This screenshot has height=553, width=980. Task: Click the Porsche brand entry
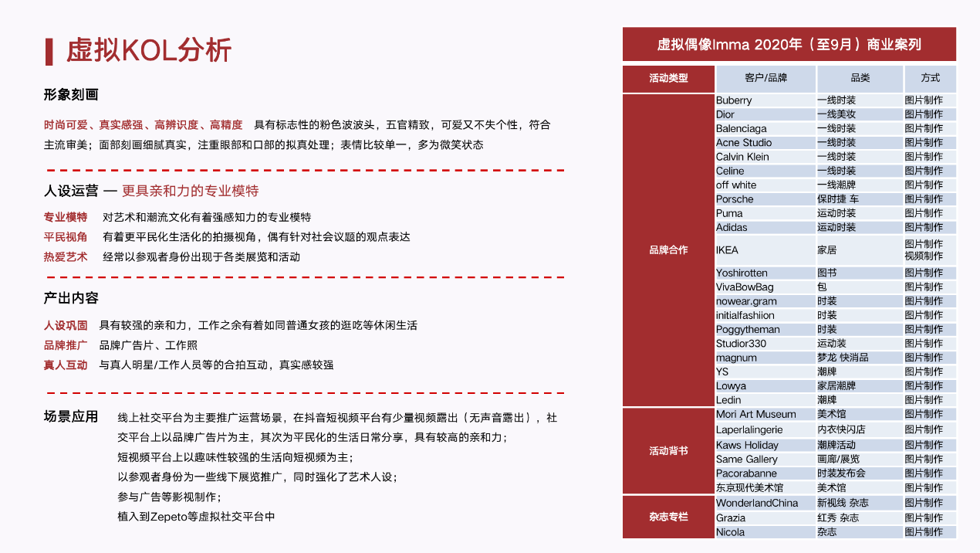point(735,199)
